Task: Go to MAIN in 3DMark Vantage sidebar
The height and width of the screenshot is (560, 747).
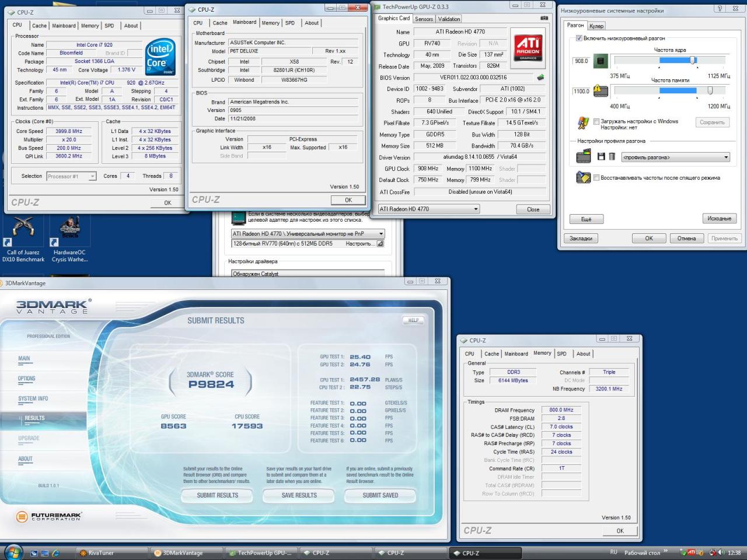Action: [x=24, y=359]
